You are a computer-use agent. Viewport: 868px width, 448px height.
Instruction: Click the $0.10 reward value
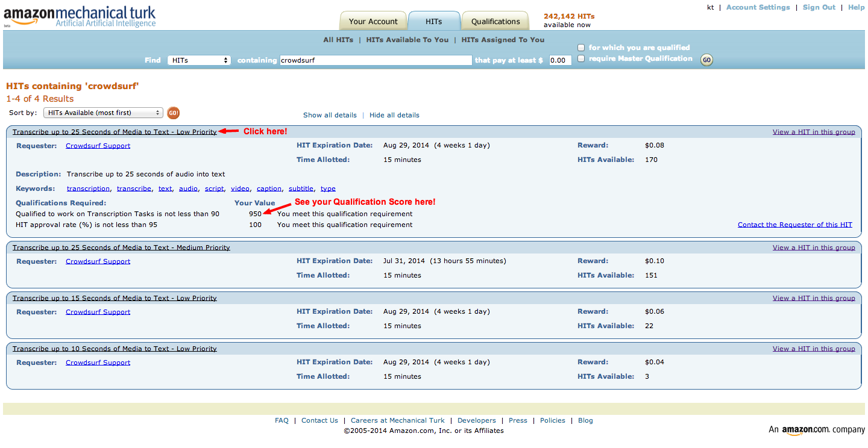click(655, 261)
